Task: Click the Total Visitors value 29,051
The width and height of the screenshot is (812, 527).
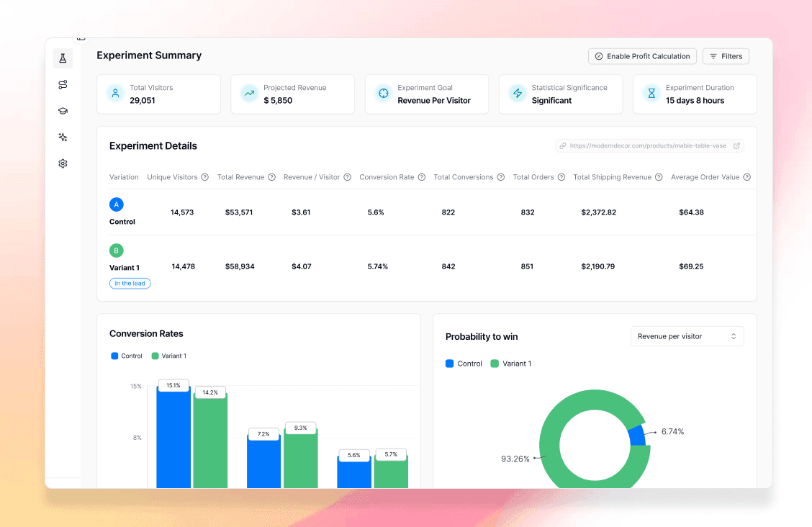Action: coord(143,100)
